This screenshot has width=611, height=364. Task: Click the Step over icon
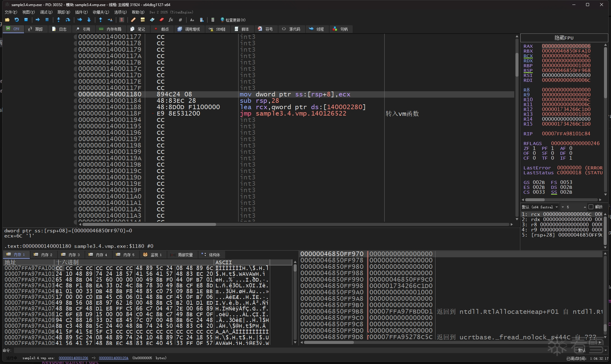68,20
